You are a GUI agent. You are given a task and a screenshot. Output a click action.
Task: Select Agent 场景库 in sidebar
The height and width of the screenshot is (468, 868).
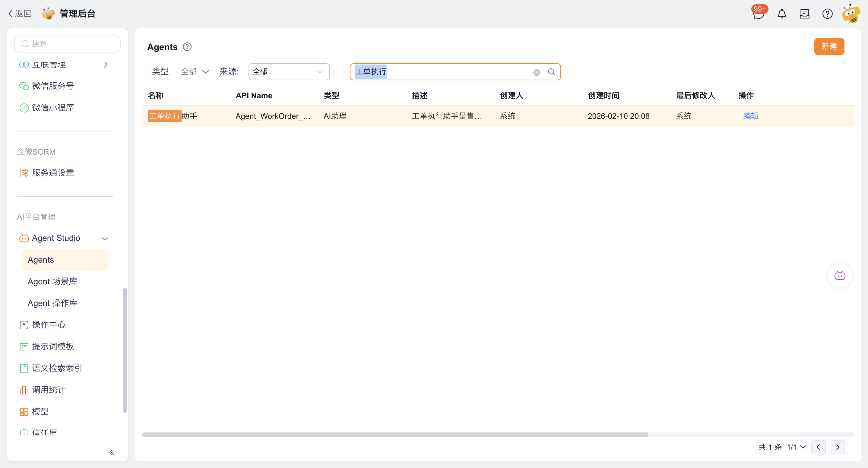[52, 281]
